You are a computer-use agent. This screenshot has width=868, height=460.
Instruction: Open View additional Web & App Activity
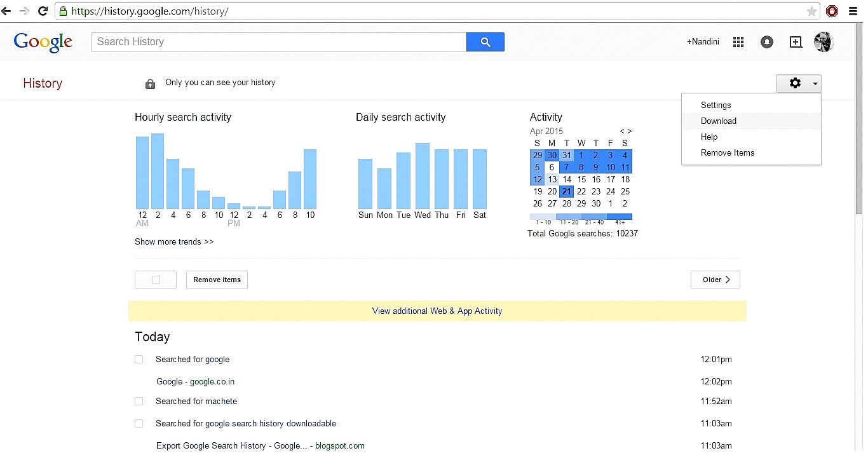coord(437,311)
